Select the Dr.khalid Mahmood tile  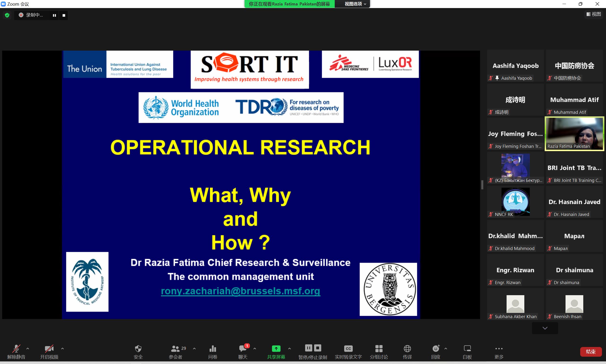515,236
